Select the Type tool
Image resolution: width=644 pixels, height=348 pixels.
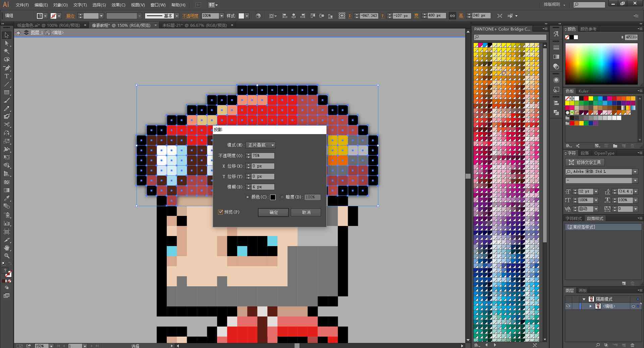pyautogui.click(x=7, y=76)
